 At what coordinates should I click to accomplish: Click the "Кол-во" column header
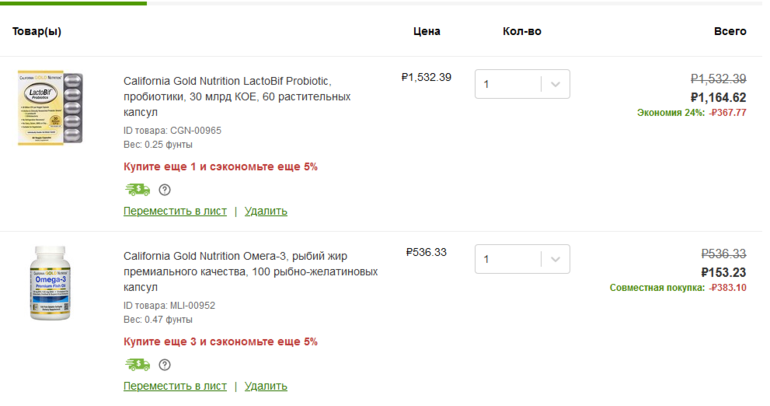522,31
